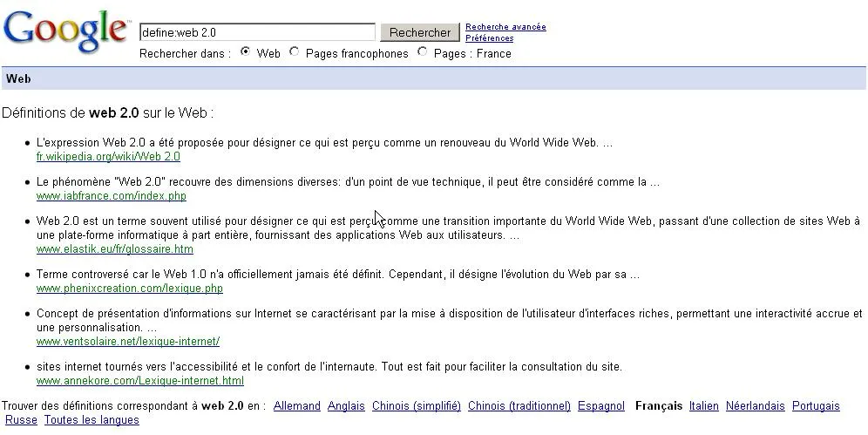Click the Web tab in blue bar

click(x=18, y=78)
